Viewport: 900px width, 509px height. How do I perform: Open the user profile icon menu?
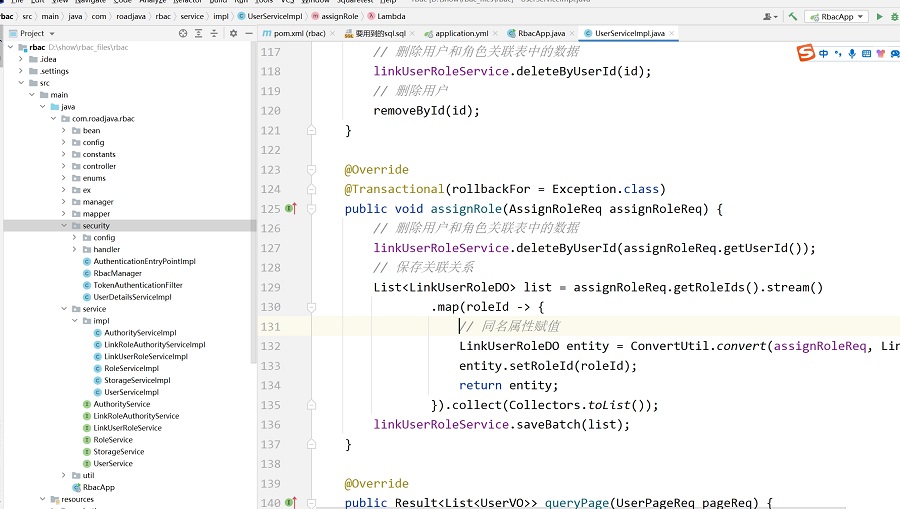point(770,17)
